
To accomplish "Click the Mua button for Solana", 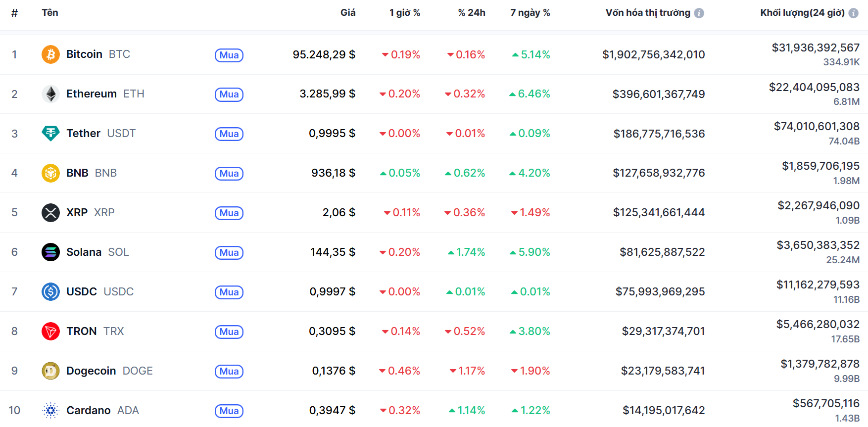I will click(x=229, y=253).
